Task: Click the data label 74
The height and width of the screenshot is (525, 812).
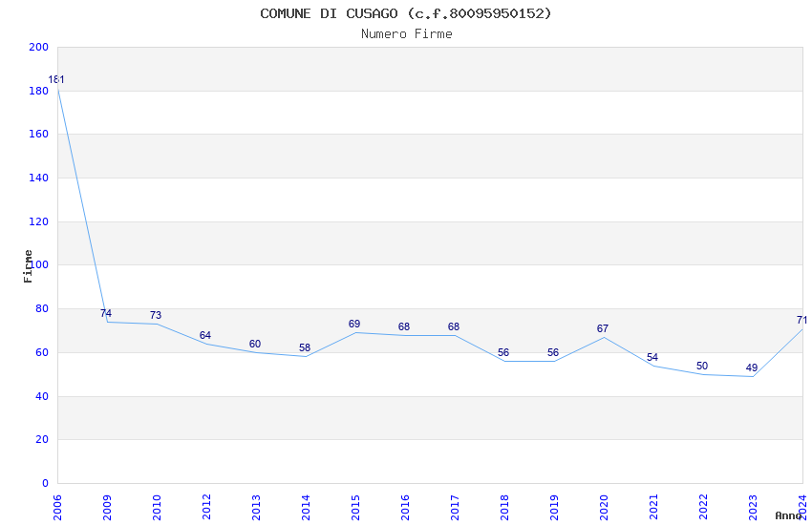Action: coord(106,313)
